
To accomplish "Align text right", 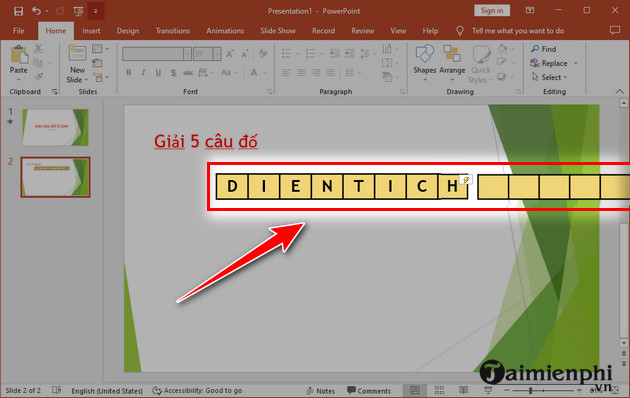I will (316, 73).
